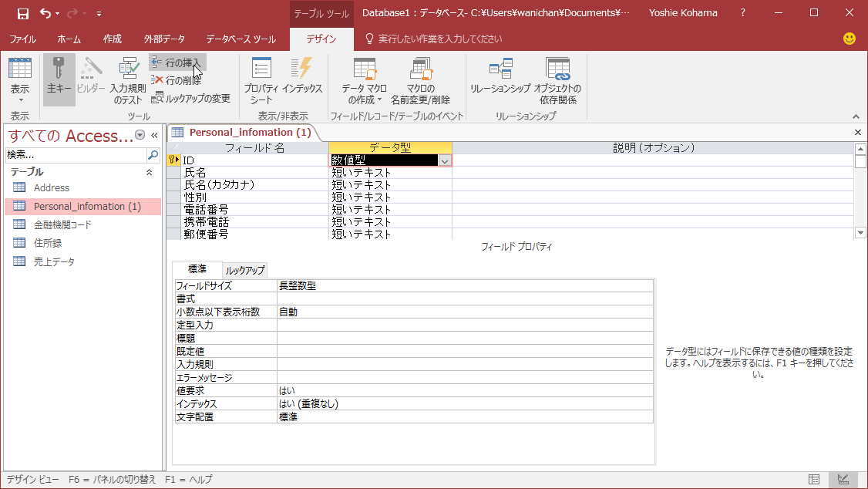Click the scroll down arrow of field grid

(x=860, y=233)
